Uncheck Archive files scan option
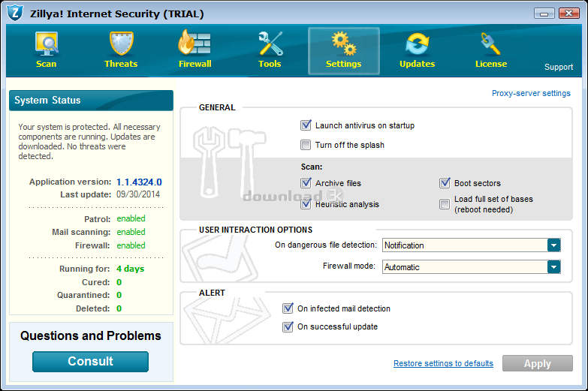 tap(306, 183)
